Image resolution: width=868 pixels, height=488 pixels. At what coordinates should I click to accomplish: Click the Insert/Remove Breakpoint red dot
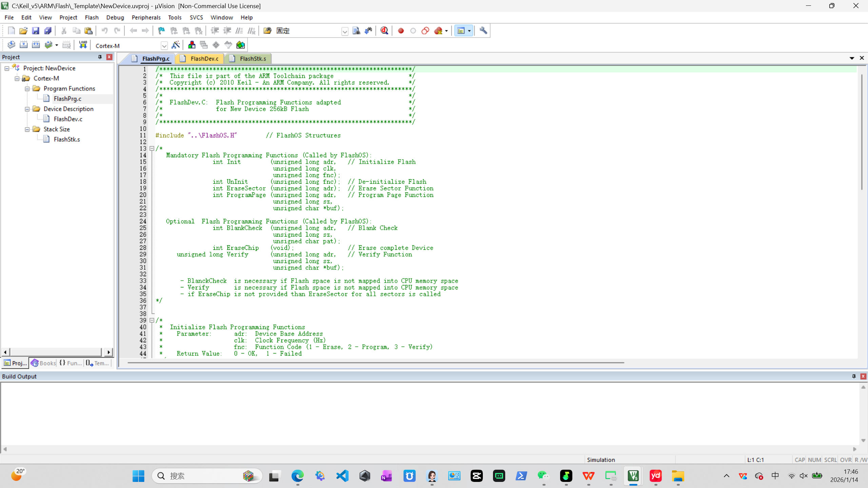point(401,31)
